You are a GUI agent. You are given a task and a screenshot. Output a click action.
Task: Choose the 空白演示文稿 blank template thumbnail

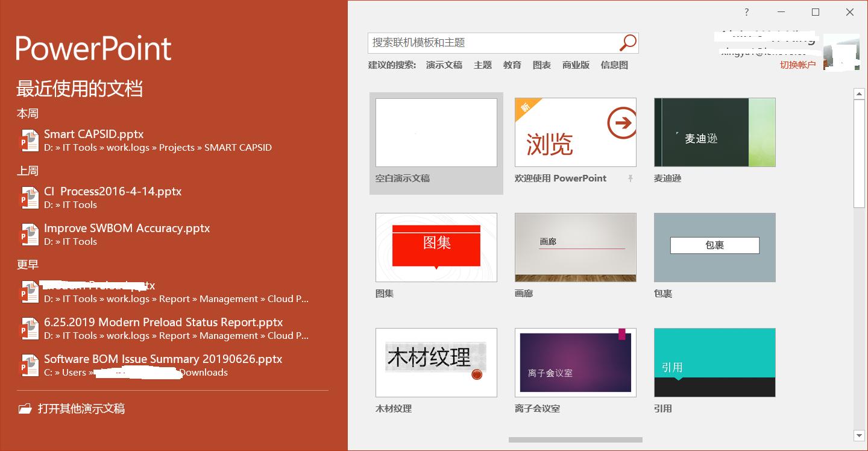click(436, 133)
